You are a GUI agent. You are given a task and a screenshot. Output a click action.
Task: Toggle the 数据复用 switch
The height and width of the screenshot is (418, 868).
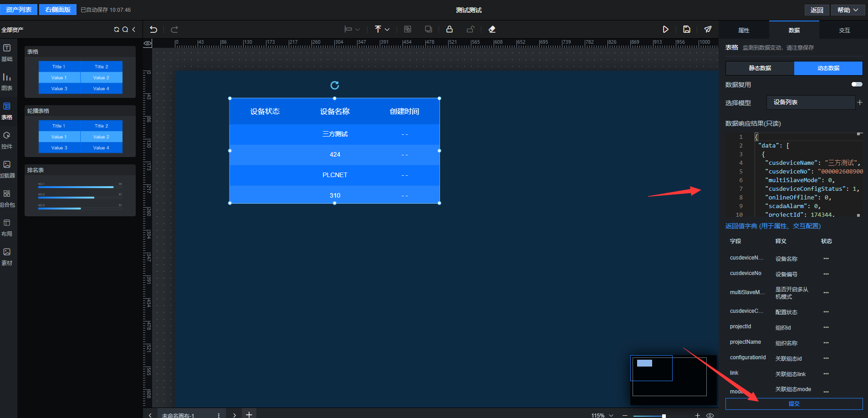(x=857, y=84)
